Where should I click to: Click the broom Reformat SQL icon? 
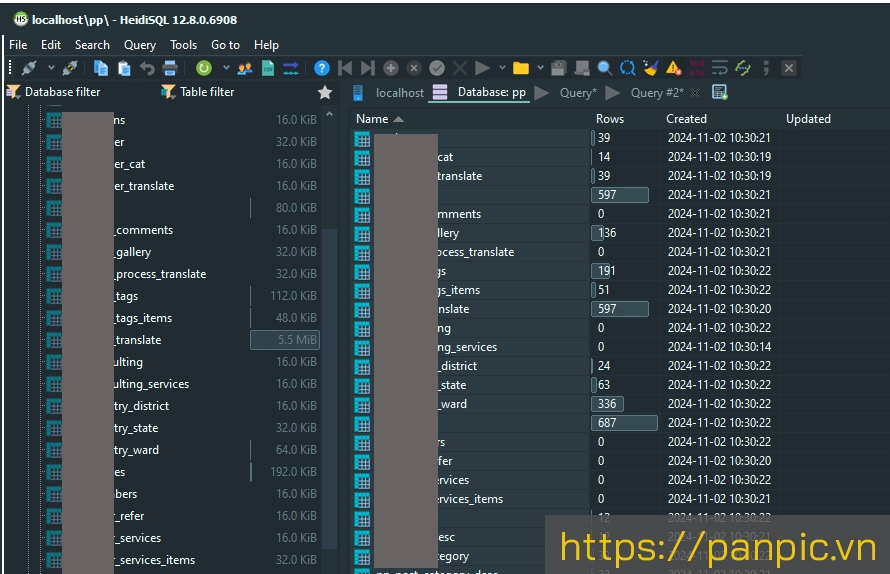650,68
